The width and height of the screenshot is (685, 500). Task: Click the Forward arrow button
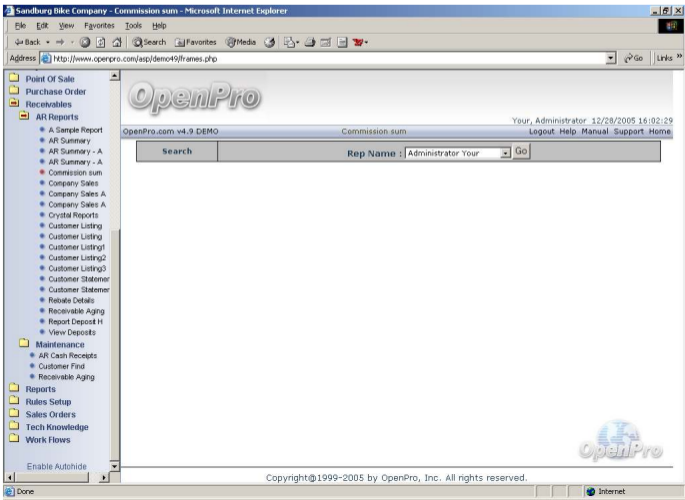coord(60,42)
